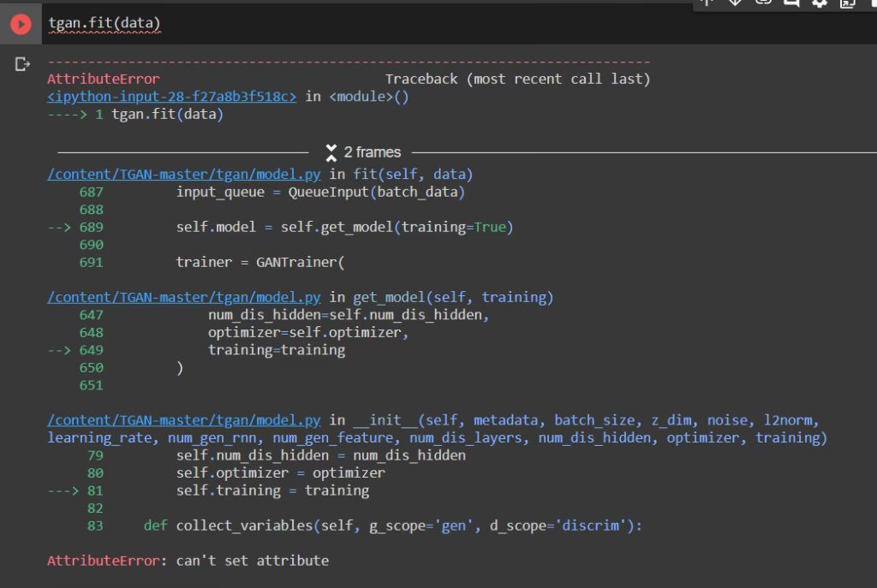Move cell up using toolbar arrow
This screenshot has height=588, width=877.
707,3
